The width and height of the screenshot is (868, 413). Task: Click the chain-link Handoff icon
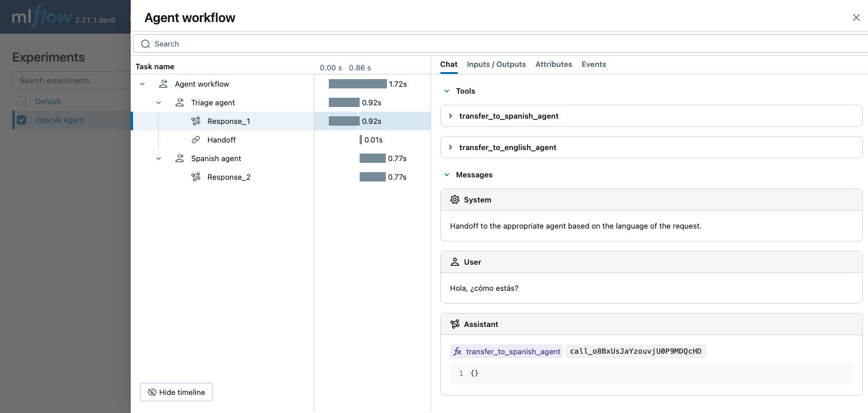(196, 140)
